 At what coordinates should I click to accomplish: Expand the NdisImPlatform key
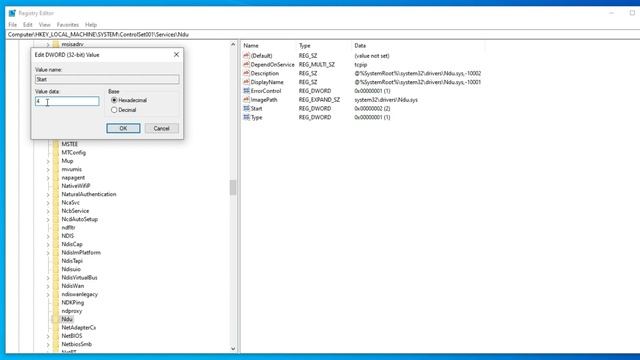tap(48, 253)
